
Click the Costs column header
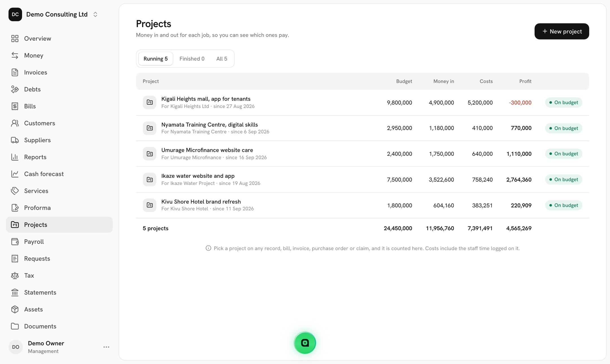[486, 81]
